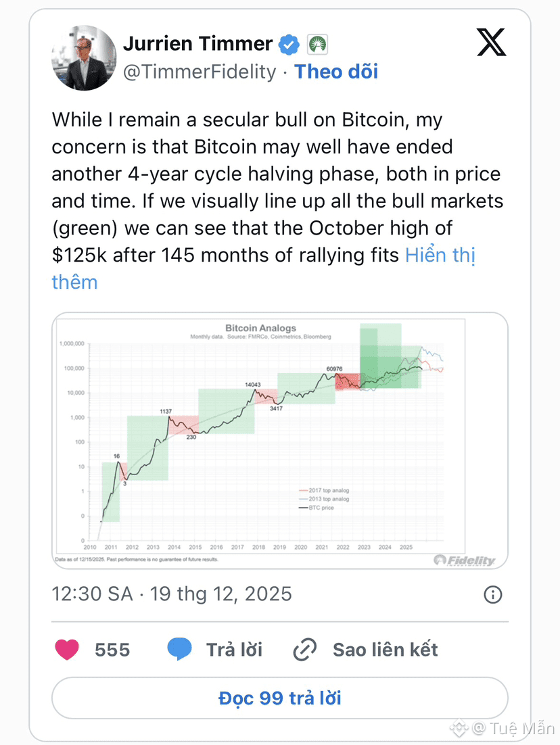Click the X logo icon
This screenshot has width=560, height=745.
pyautogui.click(x=491, y=43)
